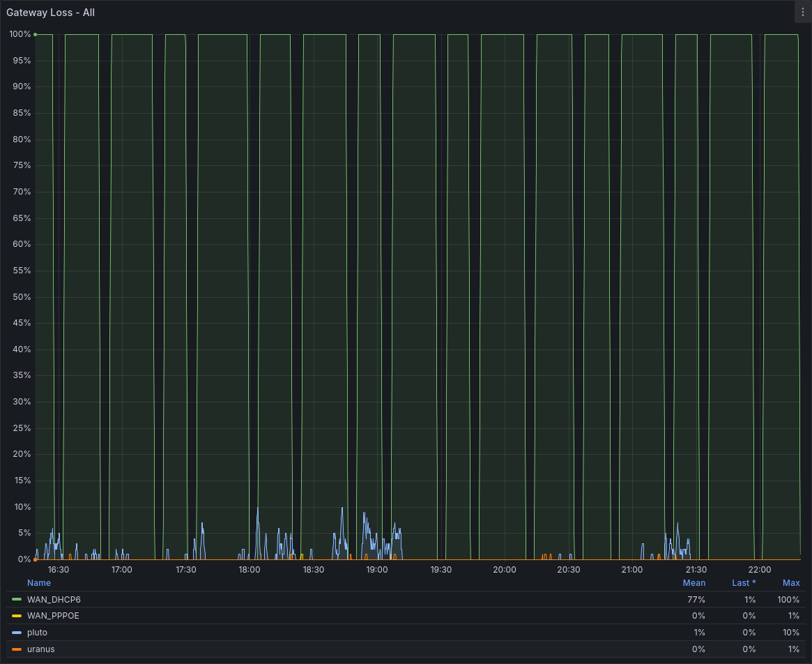Click the 16:30 time axis label

click(x=58, y=570)
